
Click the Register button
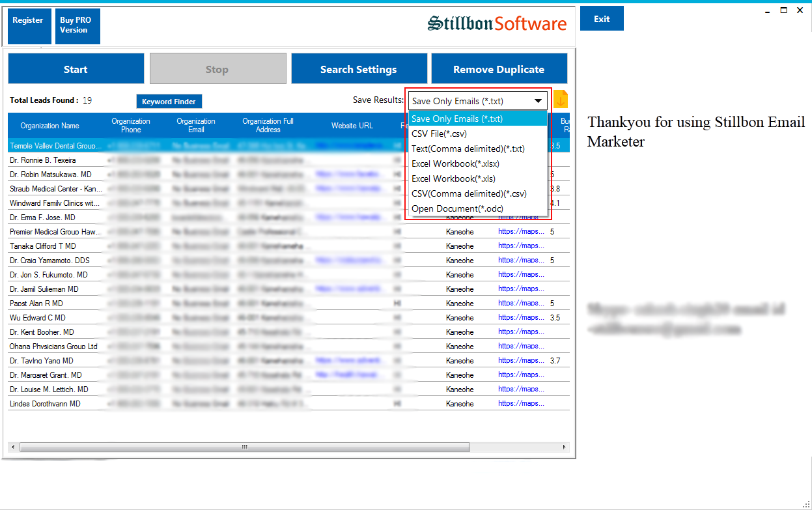coord(28,26)
